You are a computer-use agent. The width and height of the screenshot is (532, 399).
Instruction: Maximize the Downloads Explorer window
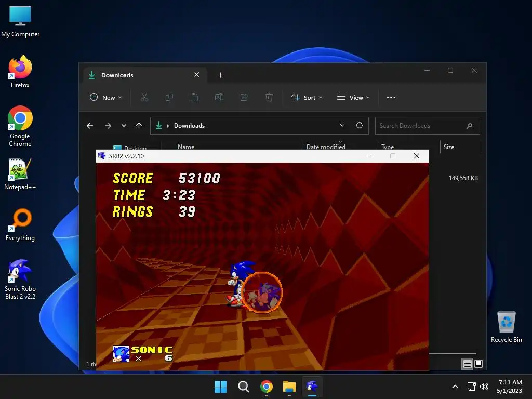tap(450, 70)
